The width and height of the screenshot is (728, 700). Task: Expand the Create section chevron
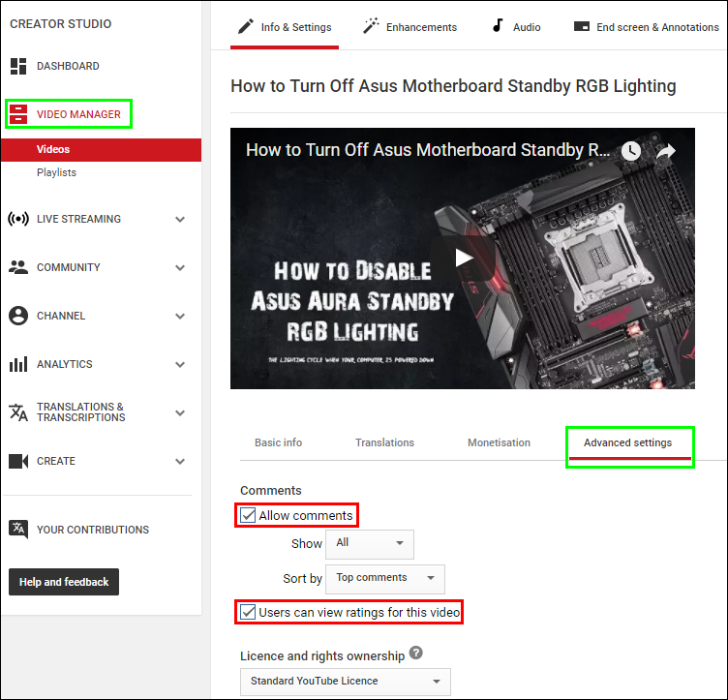180,461
